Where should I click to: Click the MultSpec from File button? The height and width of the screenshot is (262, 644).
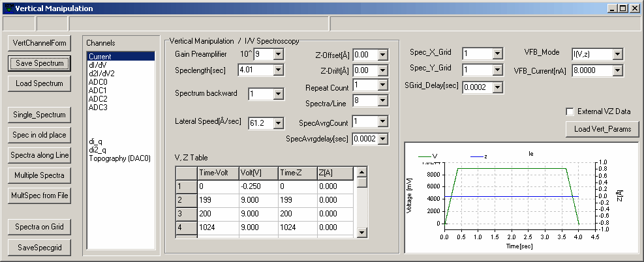click(x=39, y=195)
